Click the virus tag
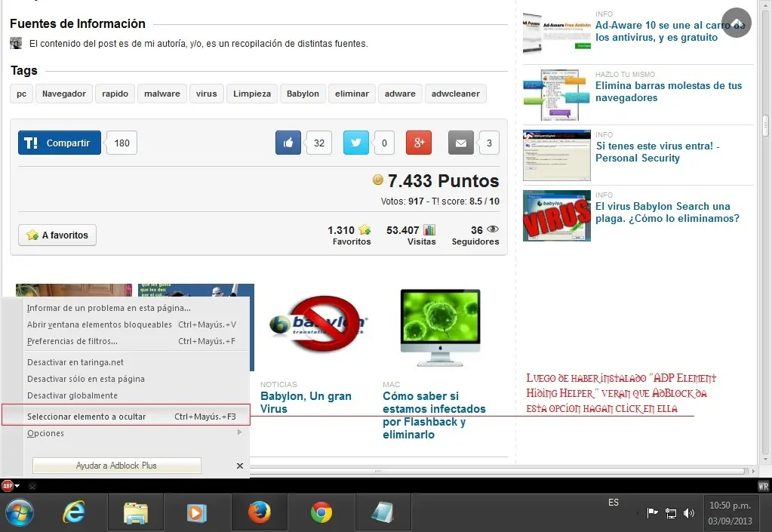Viewport: 772px width, 532px height. coord(206,94)
